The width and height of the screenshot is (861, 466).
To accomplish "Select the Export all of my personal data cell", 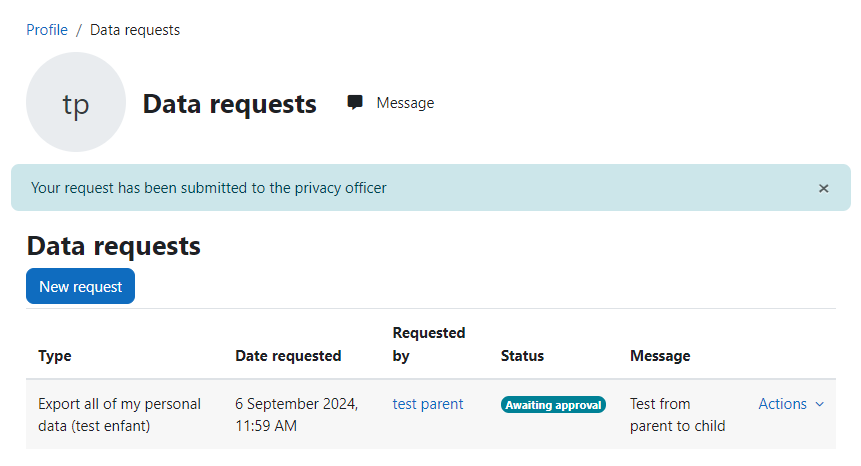I will [120, 414].
